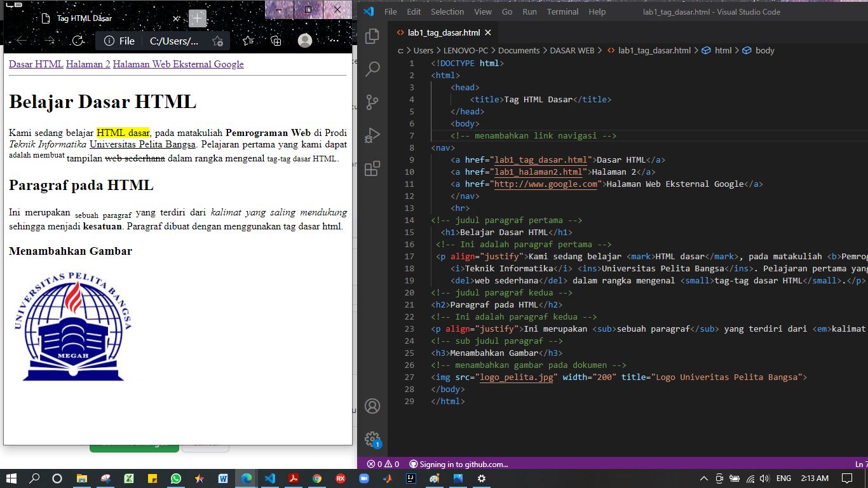
Task: Refresh the browser page
Action: coord(78,40)
